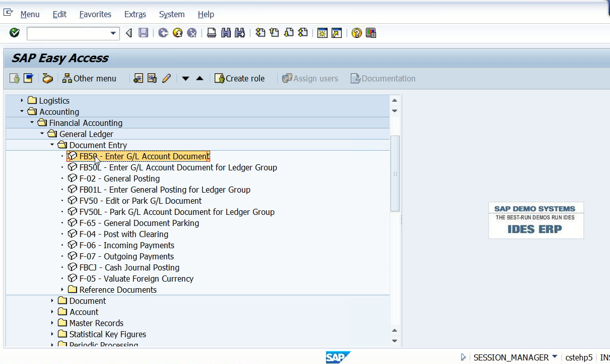Open the command field history dropdown
Screen dimensions: 610x364
coord(113,33)
